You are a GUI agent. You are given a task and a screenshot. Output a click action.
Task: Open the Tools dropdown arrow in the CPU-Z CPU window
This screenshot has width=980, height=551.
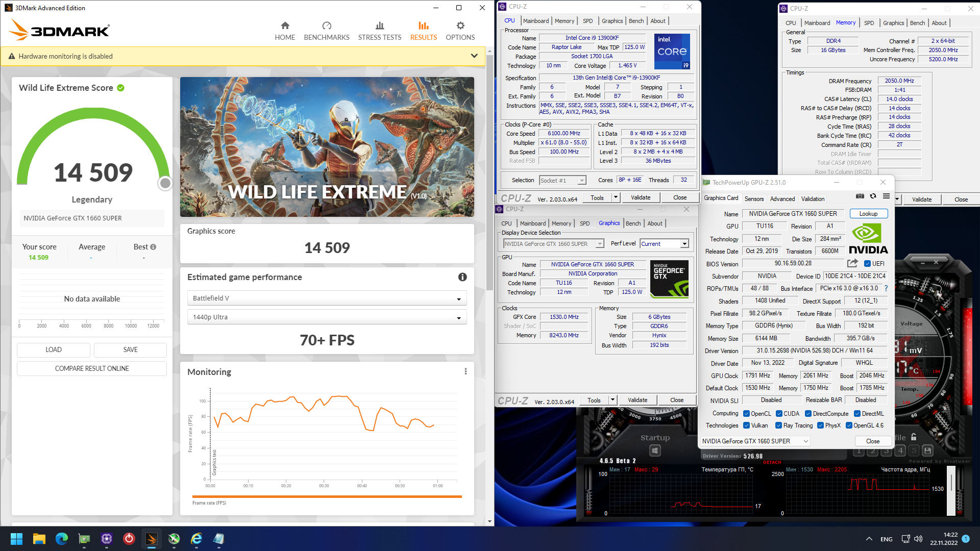pyautogui.click(x=616, y=197)
